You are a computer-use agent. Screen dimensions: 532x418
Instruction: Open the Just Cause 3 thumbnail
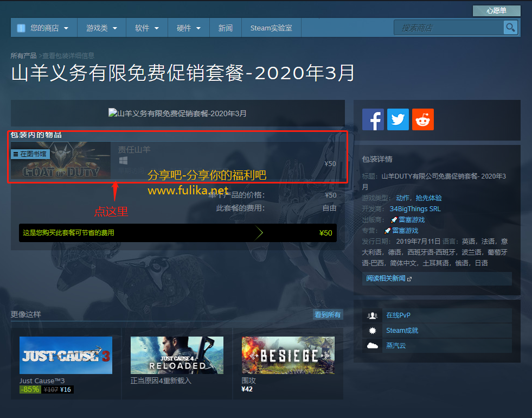tap(66, 355)
